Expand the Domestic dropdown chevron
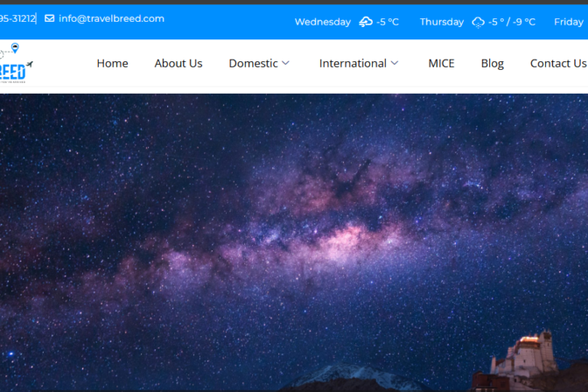 click(286, 63)
